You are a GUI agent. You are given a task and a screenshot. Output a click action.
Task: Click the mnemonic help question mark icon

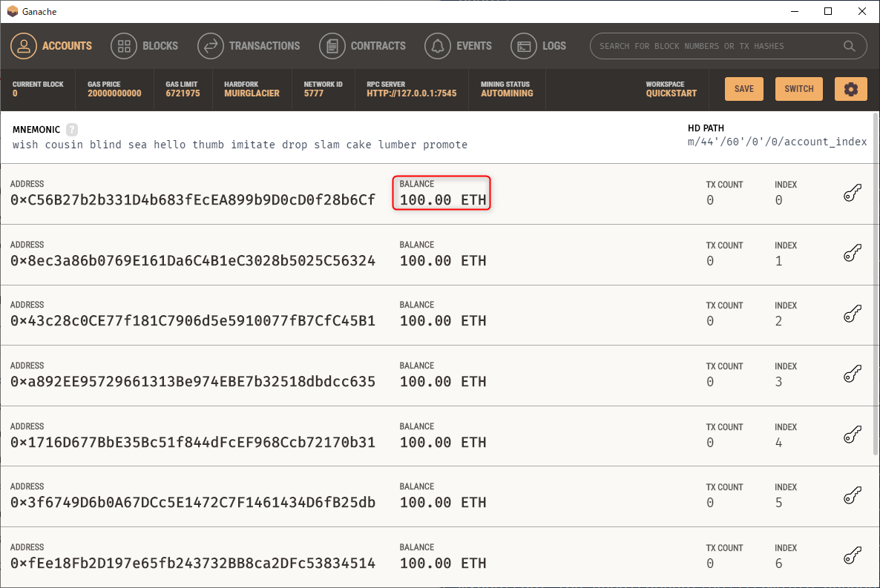(x=72, y=129)
